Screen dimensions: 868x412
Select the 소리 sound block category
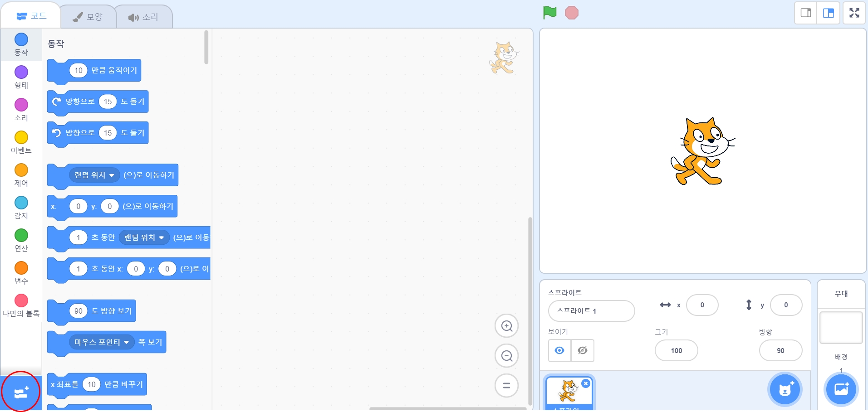[21, 110]
